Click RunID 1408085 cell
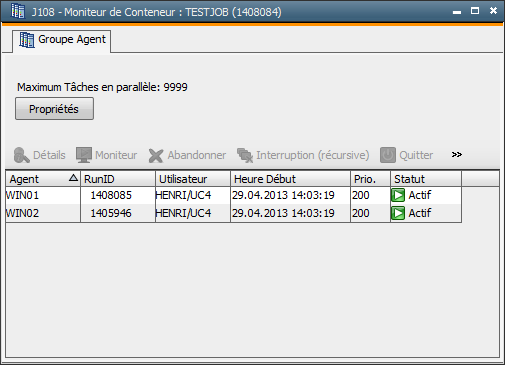 pos(118,195)
